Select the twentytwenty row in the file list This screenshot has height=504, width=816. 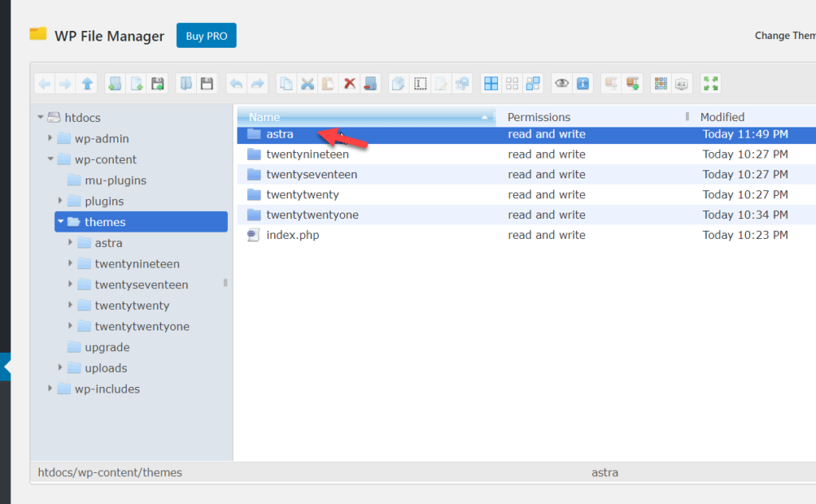pos(527,195)
